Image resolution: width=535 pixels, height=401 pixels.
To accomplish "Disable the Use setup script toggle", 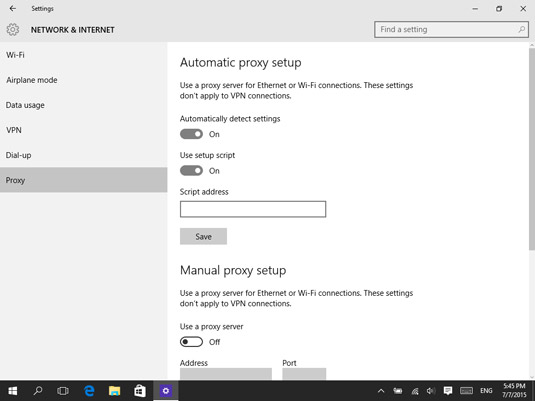I will 191,171.
